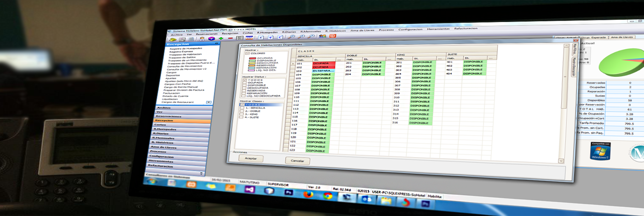Check DESOCUPADA under Mostrar Status
This screenshot has width=644, height=216.
tap(244, 88)
